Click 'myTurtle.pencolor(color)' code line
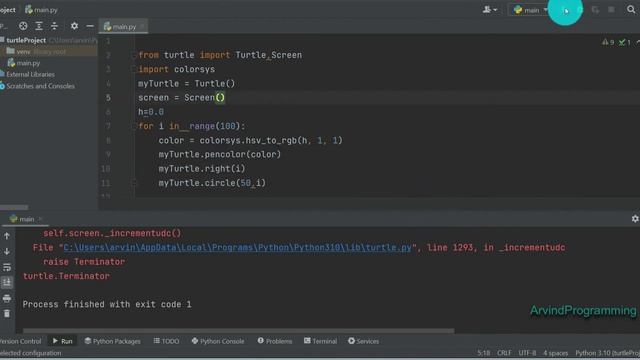 tap(220, 155)
